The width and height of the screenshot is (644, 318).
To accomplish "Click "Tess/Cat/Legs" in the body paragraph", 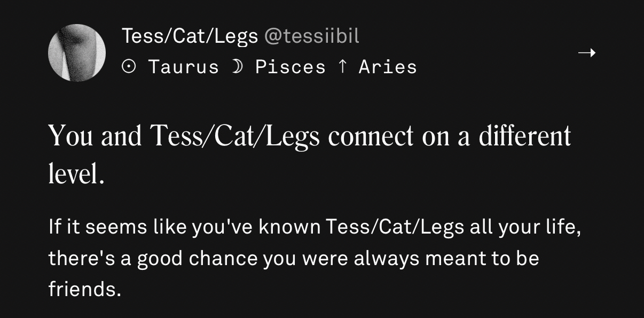I will [394, 227].
